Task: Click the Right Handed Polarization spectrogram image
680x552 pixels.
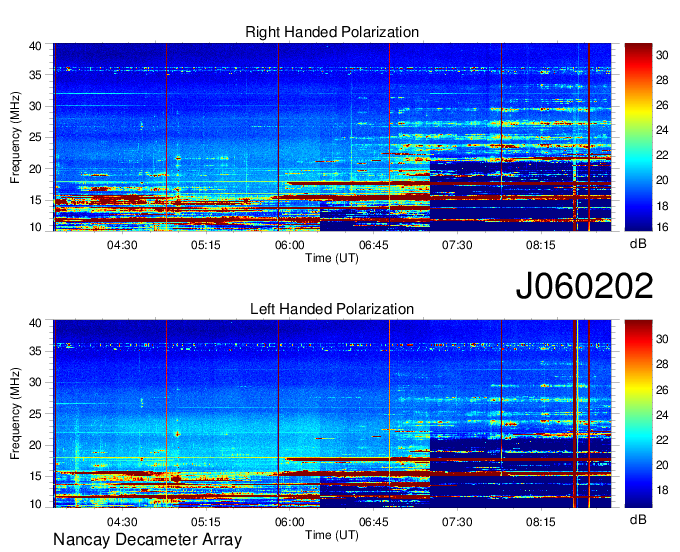Action: click(x=332, y=137)
